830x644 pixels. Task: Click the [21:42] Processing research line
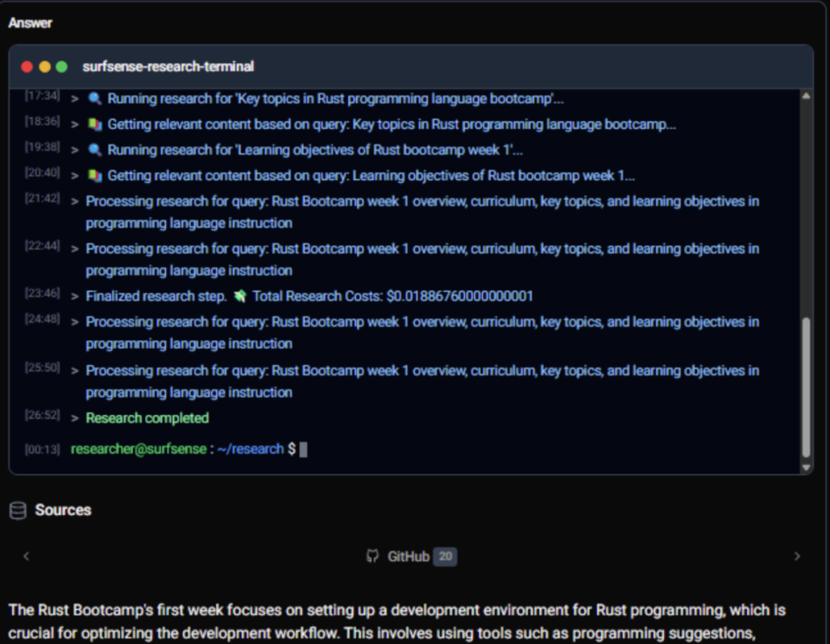[x=423, y=212]
